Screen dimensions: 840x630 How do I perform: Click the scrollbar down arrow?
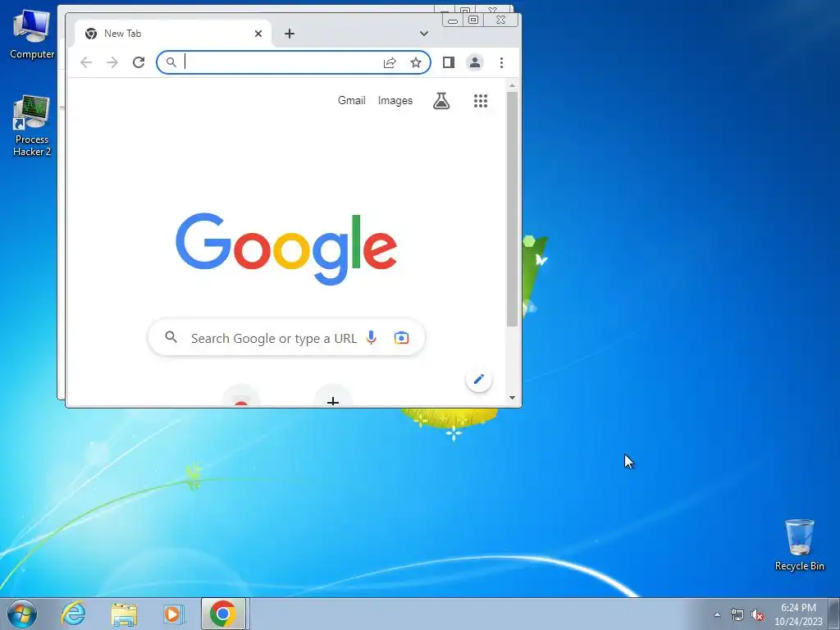coord(512,398)
